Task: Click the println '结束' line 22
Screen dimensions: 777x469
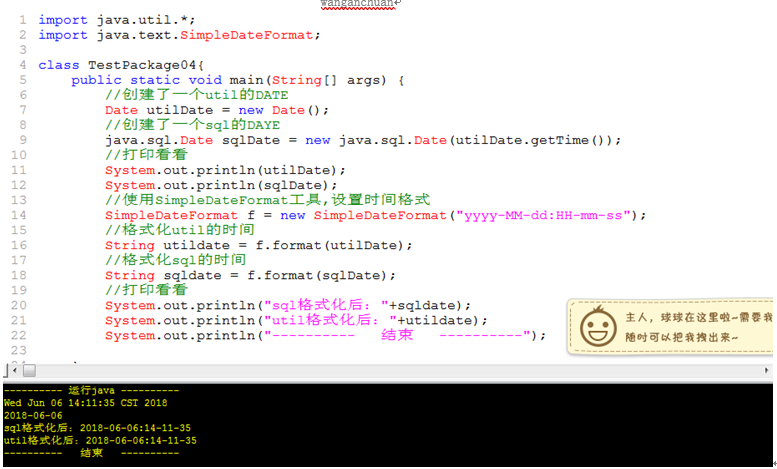Action: 325,336
